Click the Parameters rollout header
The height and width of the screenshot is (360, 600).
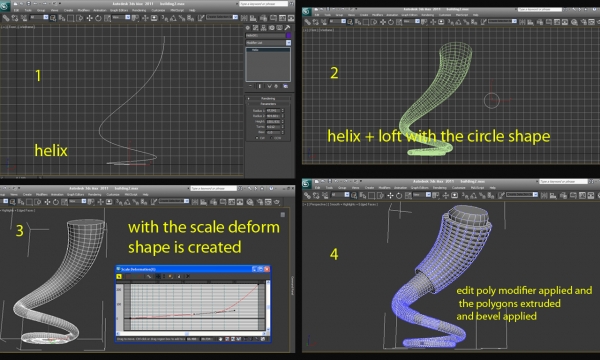268,104
